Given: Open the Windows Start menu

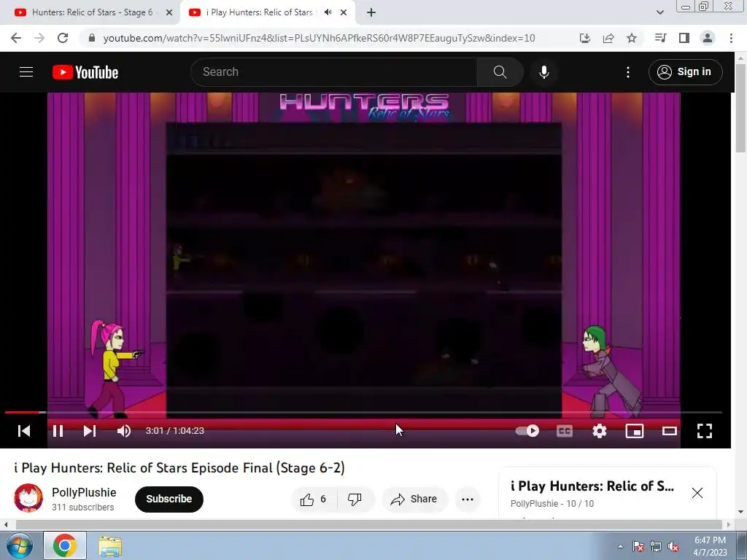Looking at the screenshot, I should (19, 545).
